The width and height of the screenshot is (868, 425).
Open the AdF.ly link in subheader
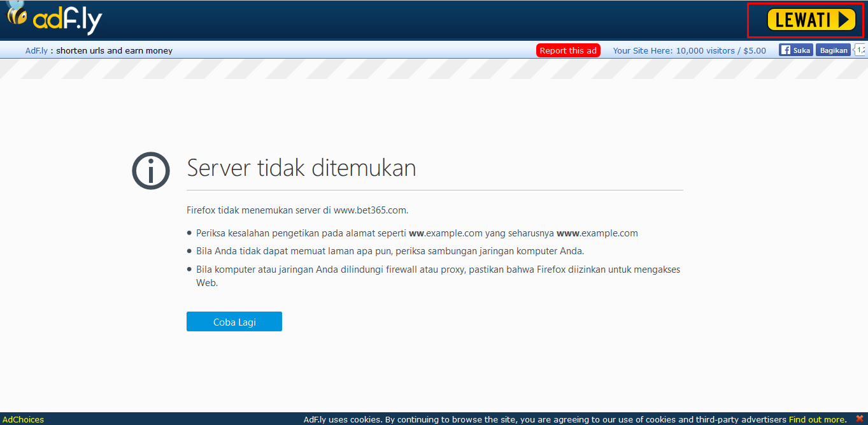[x=36, y=50]
